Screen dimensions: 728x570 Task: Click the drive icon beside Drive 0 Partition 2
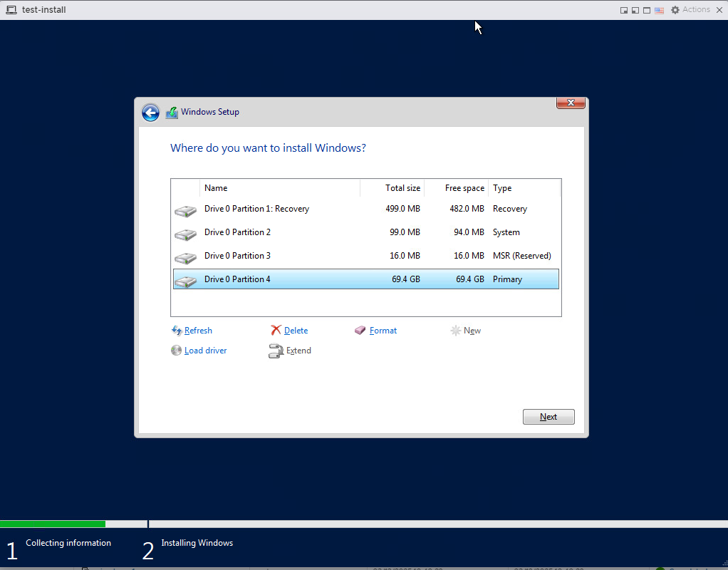point(185,234)
